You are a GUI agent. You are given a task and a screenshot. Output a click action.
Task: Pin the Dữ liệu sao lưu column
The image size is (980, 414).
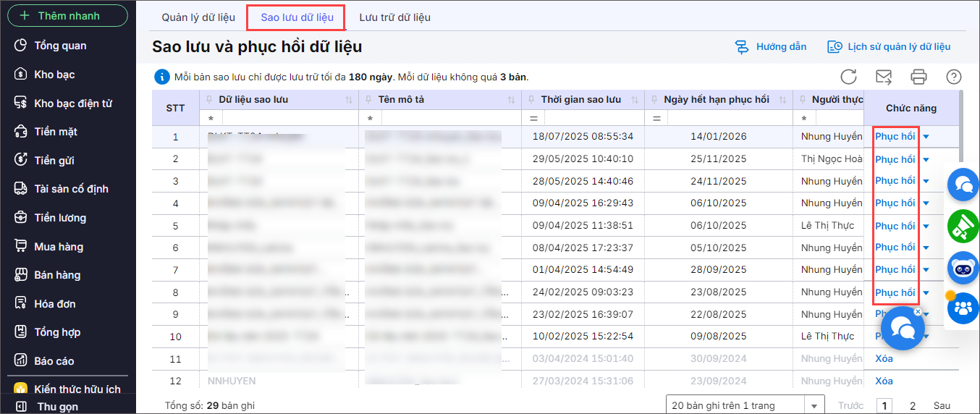(x=208, y=100)
